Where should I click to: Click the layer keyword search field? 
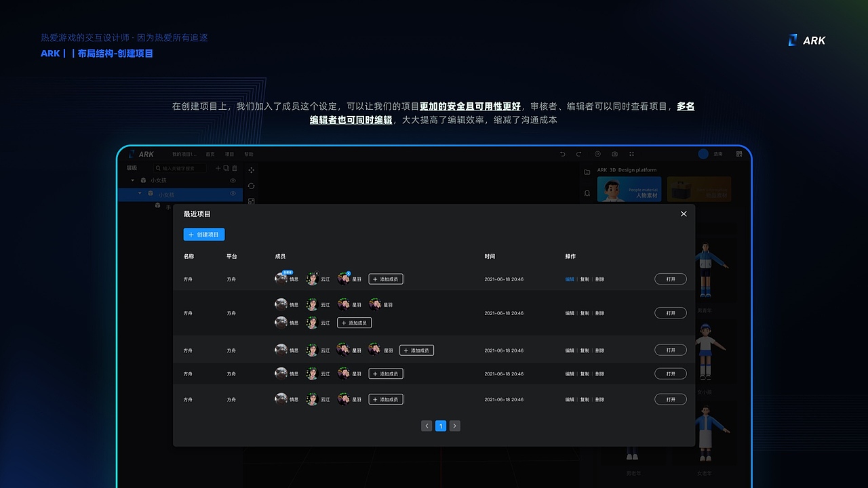tap(182, 168)
